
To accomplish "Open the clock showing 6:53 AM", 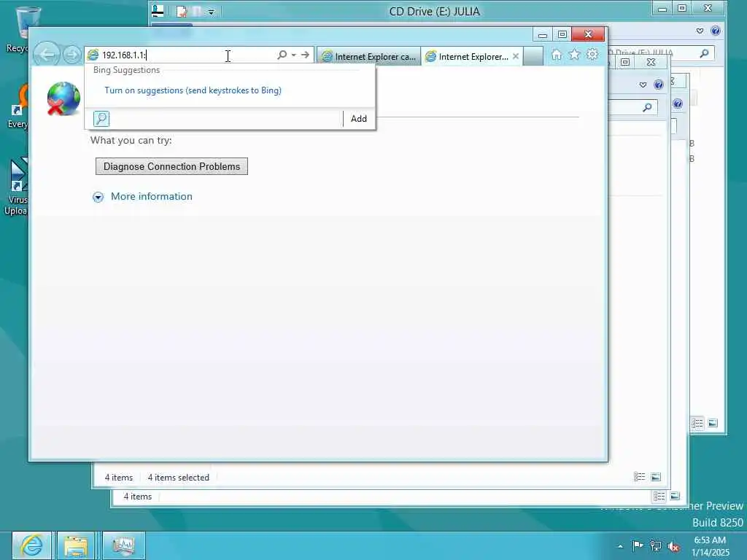I will click(710, 546).
